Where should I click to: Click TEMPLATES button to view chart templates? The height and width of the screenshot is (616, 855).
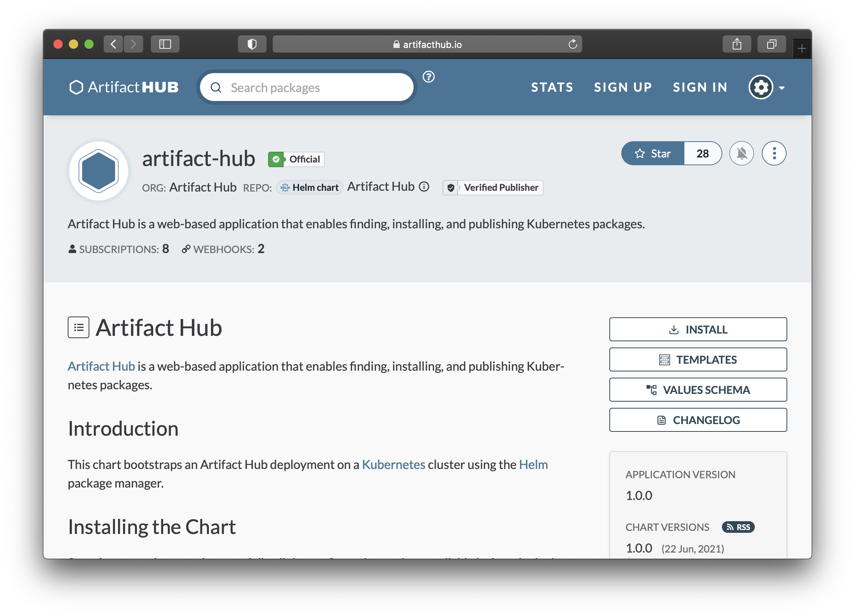coord(698,360)
